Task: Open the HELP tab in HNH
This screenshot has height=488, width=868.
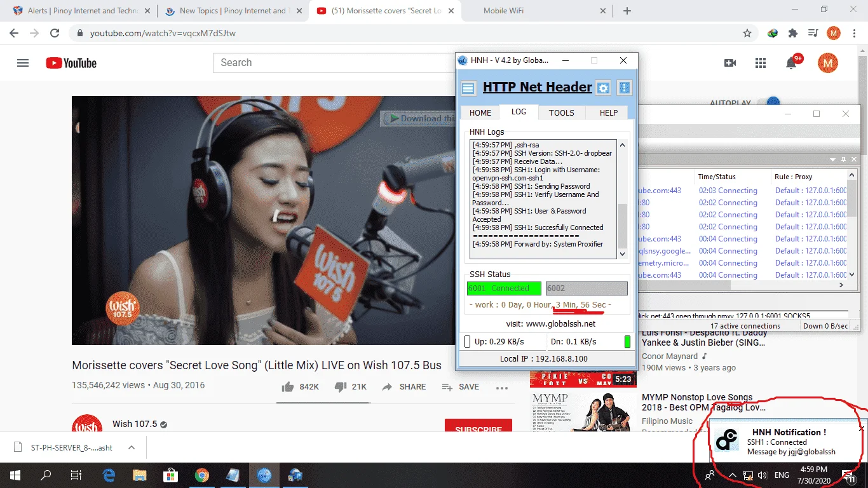Action: (x=609, y=112)
